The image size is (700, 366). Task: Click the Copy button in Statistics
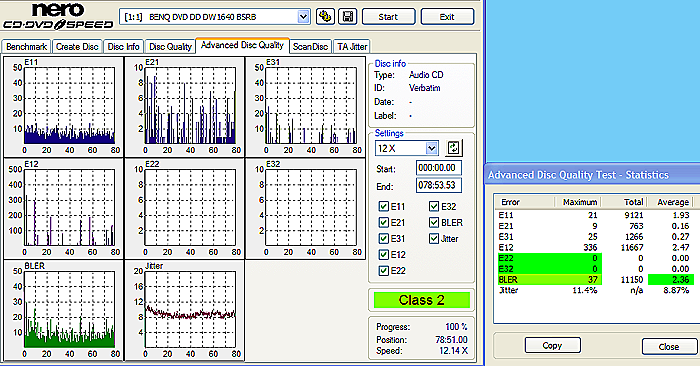click(x=552, y=345)
